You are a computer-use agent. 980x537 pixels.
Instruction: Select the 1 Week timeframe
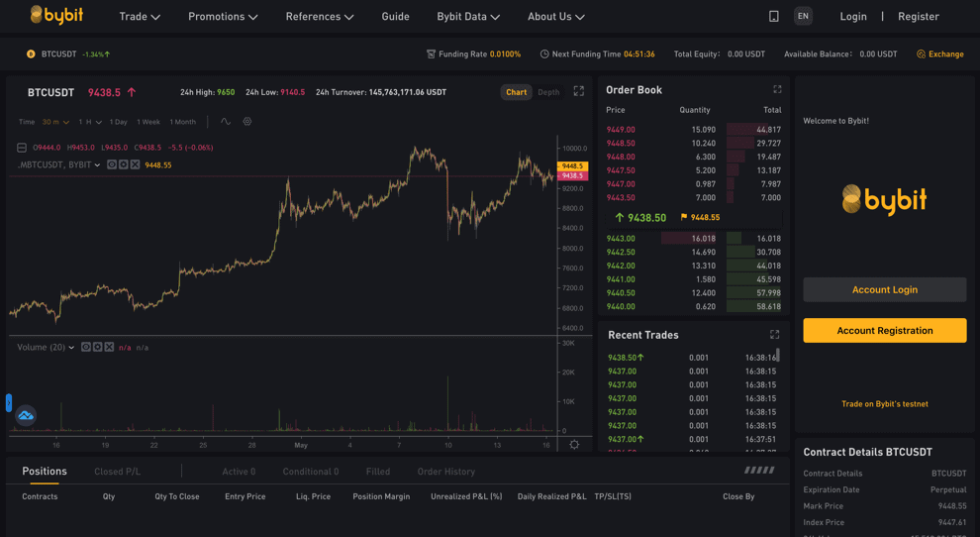pyautogui.click(x=148, y=122)
